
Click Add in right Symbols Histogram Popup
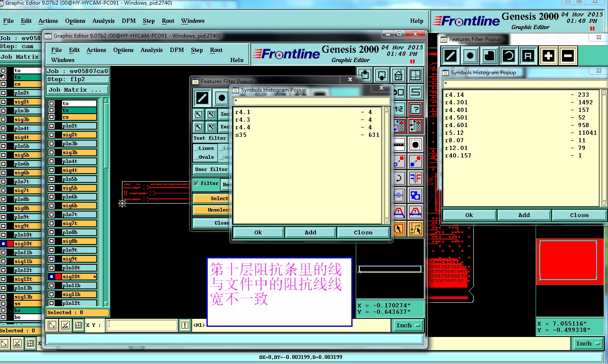[524, 215]
